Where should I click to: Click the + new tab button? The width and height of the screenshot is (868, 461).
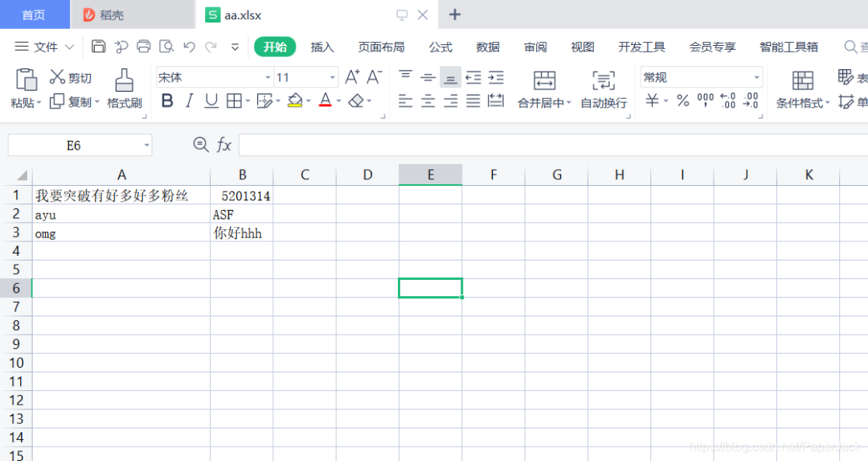(x=454, y=14)
